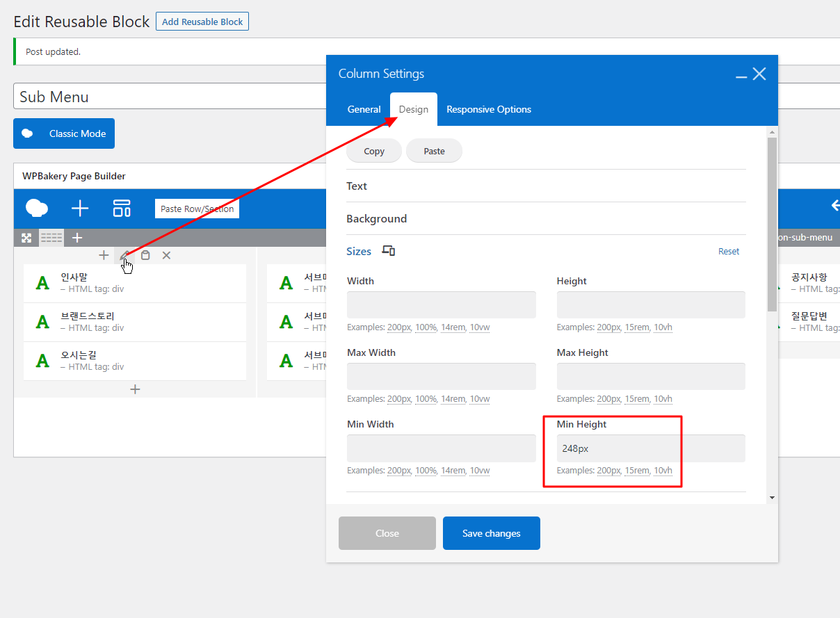Click Paste Row/Section in the builder toolbar

[197, 209]
